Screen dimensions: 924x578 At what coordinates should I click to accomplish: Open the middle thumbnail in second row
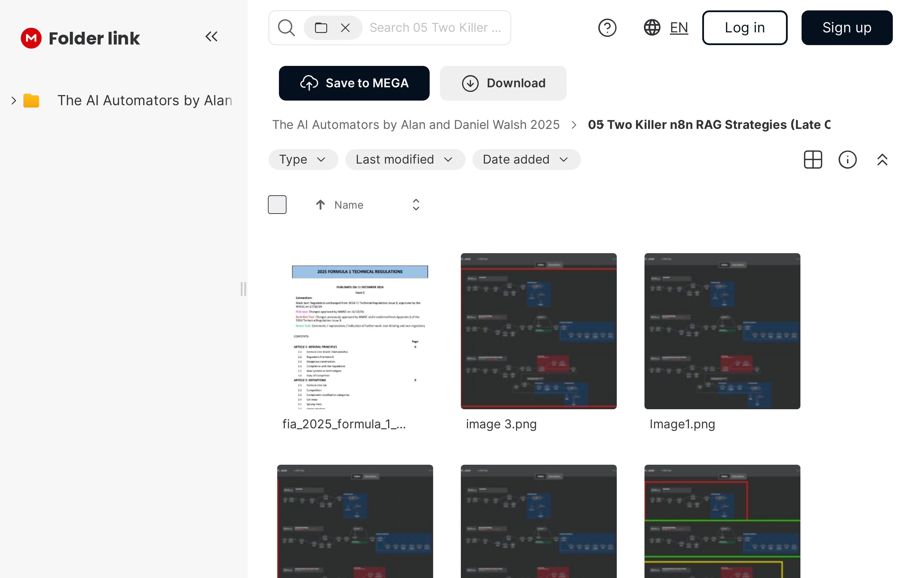(538, 521)
